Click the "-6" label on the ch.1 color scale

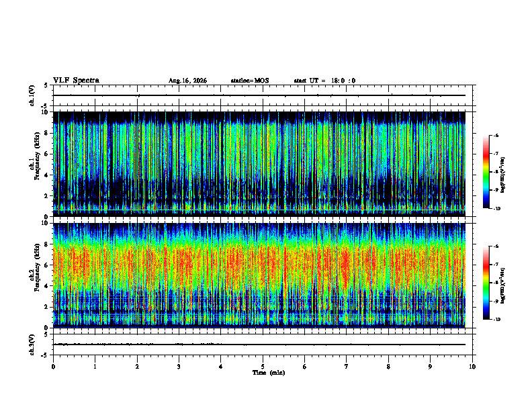tap(496, 135)
